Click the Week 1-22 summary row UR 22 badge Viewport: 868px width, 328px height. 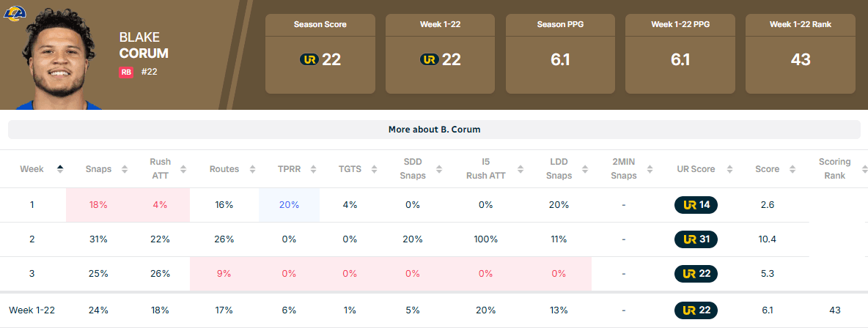pos(696,310)
